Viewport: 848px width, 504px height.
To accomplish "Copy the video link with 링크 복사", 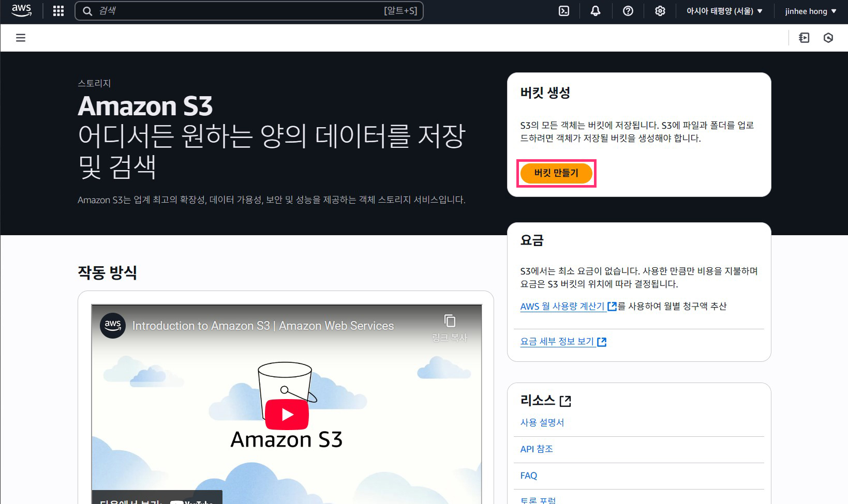I will click(x=450, y=327).
